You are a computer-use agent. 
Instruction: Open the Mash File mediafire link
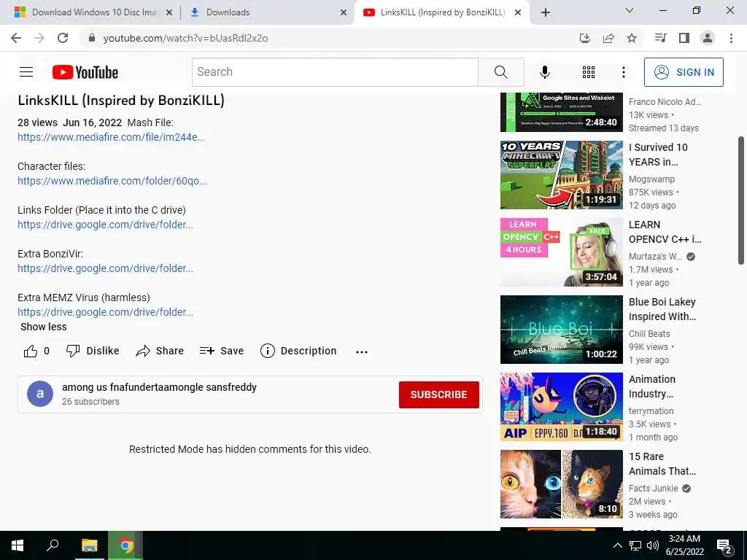[111, 137]
